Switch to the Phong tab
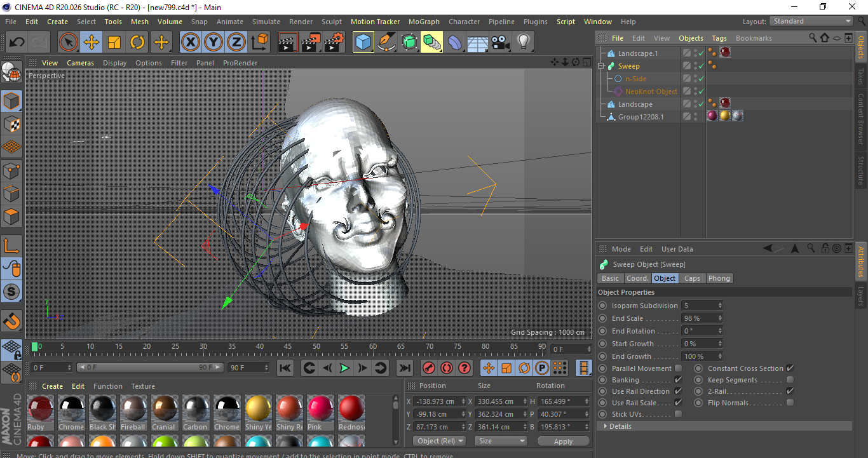Image resolution: width=868 pixels, height=458 pixels. pos(719,278)
